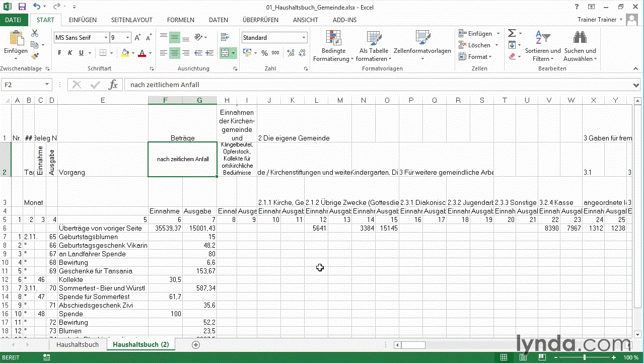644x363 pixels.
Task: Click the formula bar input field
Action: tap(378, 85)
